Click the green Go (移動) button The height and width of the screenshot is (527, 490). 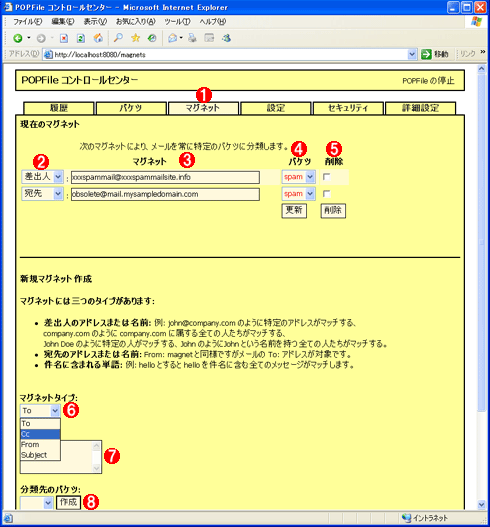[435, 54]
